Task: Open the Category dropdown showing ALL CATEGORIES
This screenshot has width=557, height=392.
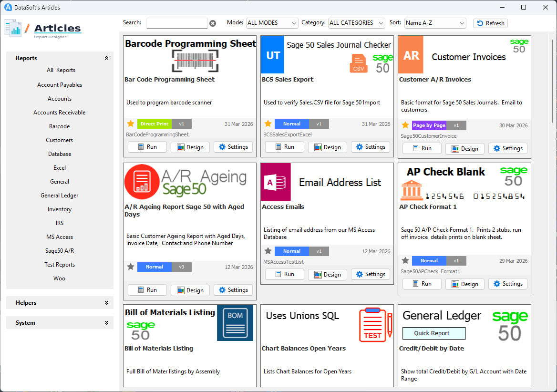Action: click(x=356, y=23)
